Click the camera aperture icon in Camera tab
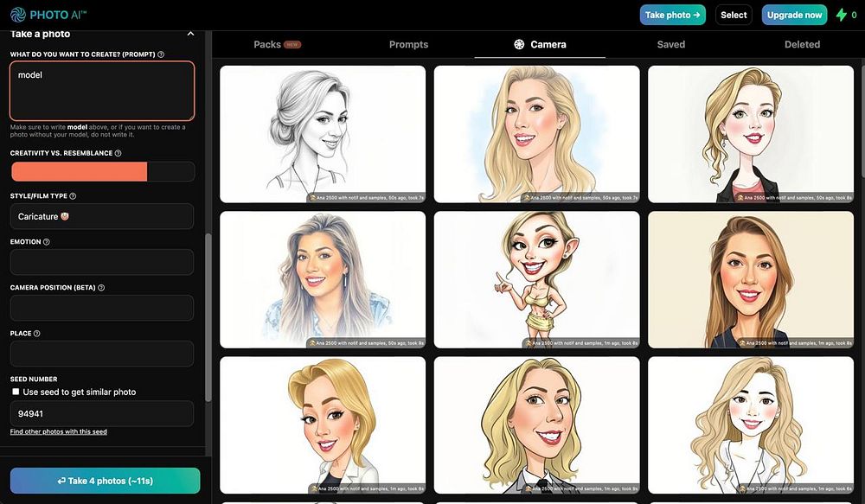This screenshot has width=865, height=504. pyautogui.click(x=518, y=45)
